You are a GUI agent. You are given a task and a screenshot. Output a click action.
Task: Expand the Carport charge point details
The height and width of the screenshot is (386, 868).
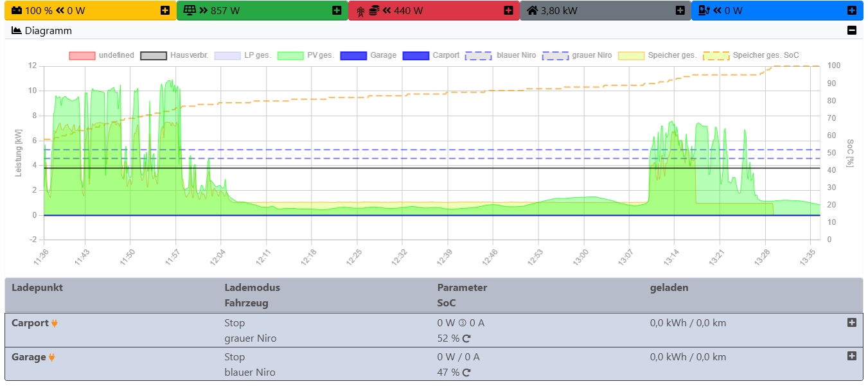(x=851, y=322)
